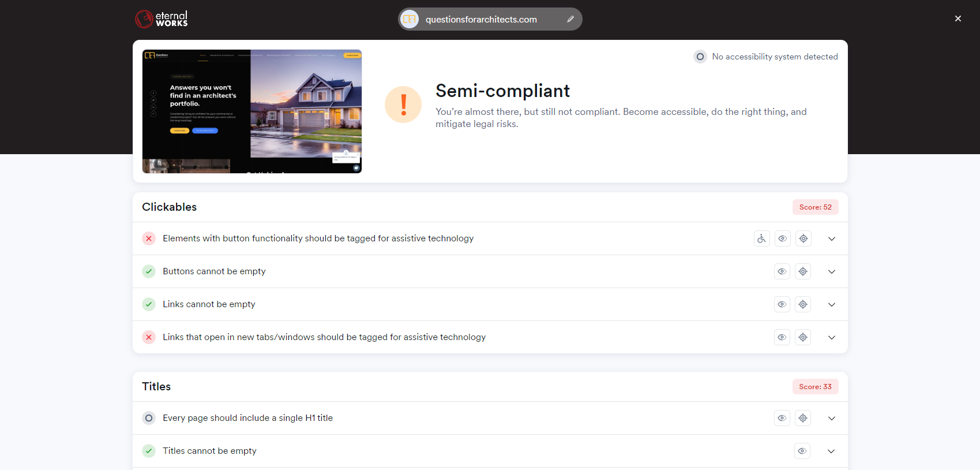This screenshot has width=980, height=470.
Task: Click target icon for single H1 title row
Action: [802, 418]
